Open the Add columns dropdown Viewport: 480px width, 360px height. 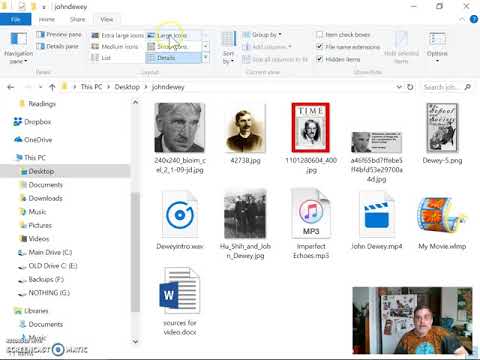pyautogui.click(x=267, y=47)
